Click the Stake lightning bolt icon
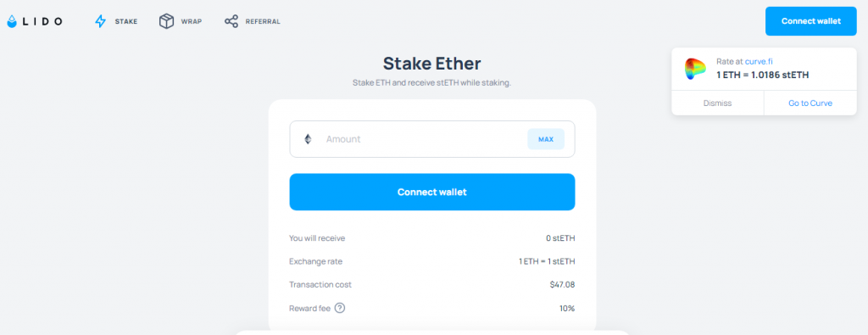 point(100,21)
